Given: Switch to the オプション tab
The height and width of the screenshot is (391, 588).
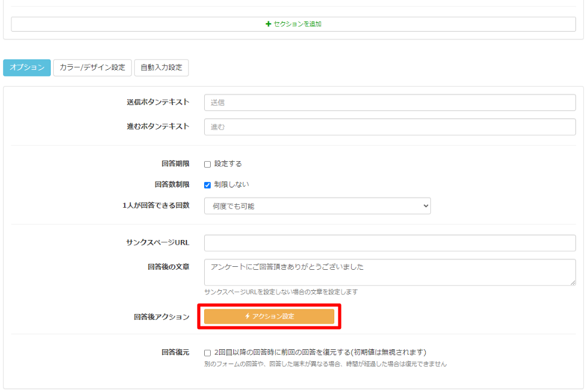Looking at the screenshot, I should click(x=27, y=67).
